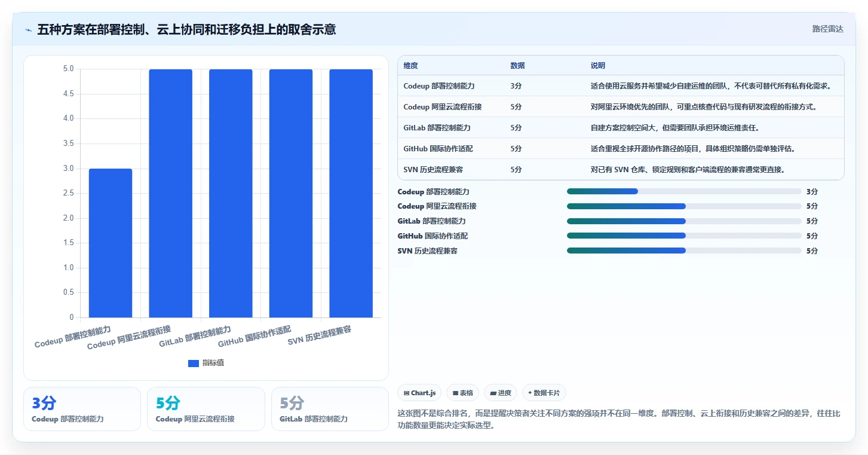Click table cell Codeup 阿里云流程衔接
Viewport: 868px width, 455px height.
(443, 107)
